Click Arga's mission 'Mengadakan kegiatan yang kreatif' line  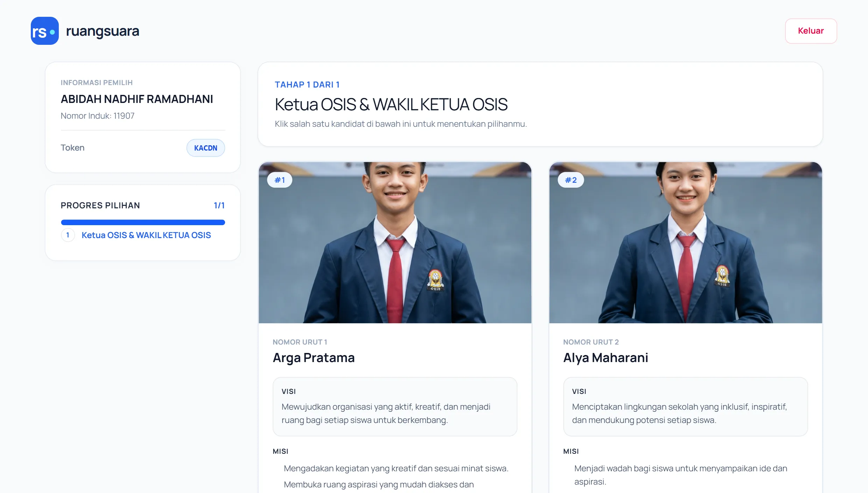(x=396, y=468)
